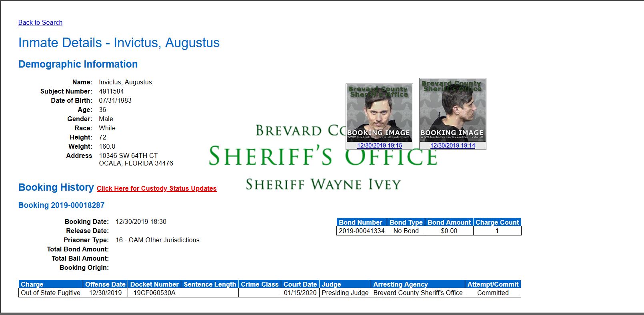Click the court date 01/15/2020
Viewport: 644px width, 315px height.
[x=300, y=293]
